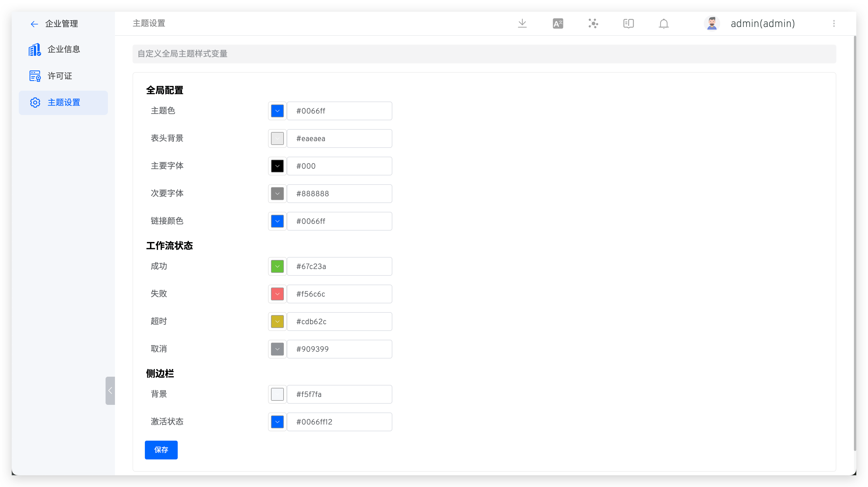Image resolution: width=868 pixels, height=487 pixels.
Task: Open the vertical more-options menu
Action: coord(834,23)
